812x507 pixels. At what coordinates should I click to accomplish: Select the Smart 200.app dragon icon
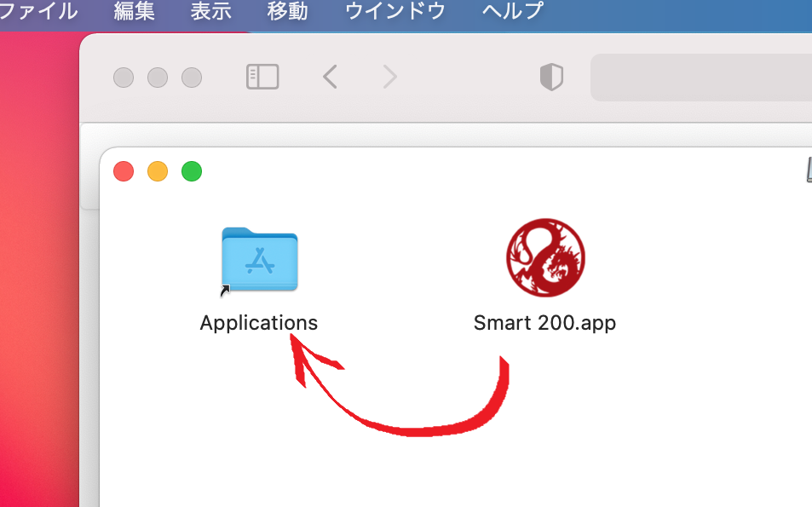tap(545, 257)
